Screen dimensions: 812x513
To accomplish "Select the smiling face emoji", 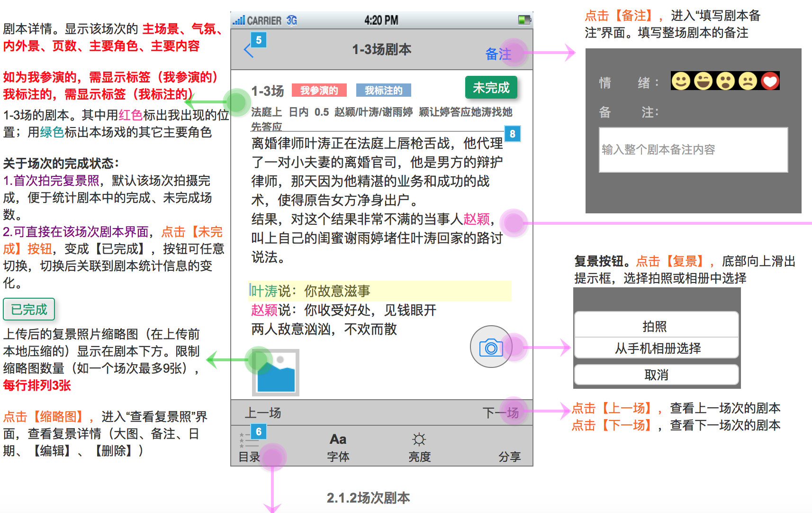I will (x=681, y=81).
